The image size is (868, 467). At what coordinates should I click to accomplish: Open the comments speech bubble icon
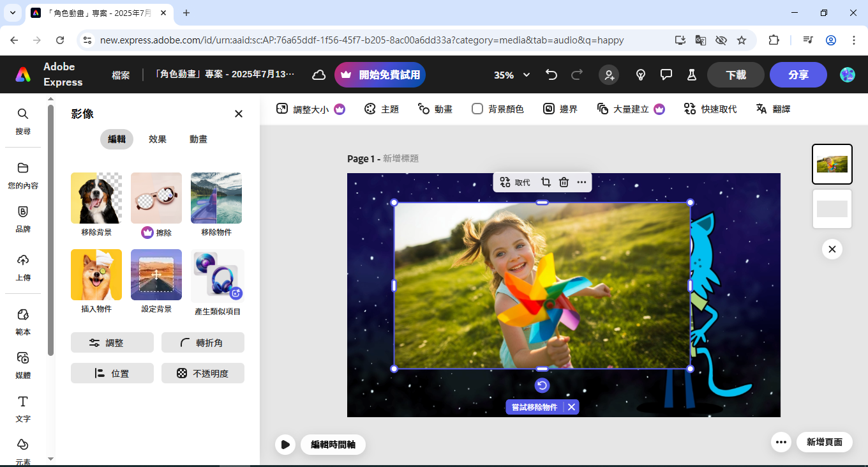pos(666,75)
